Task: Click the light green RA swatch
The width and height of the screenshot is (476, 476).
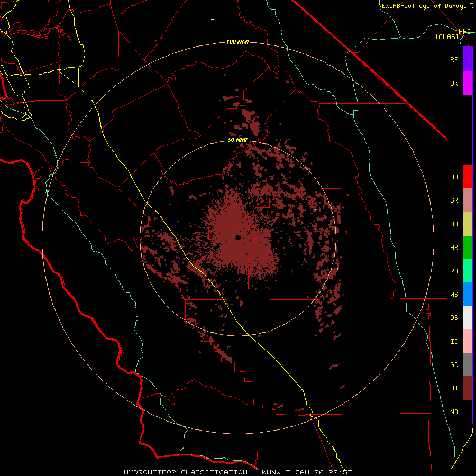Action: 467,271
